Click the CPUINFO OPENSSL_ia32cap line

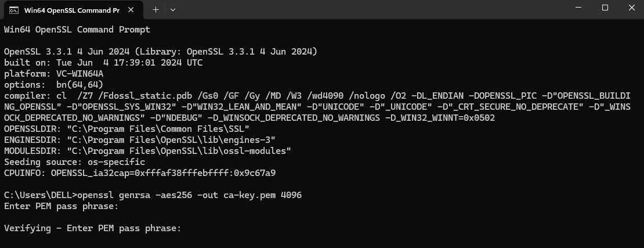(139, 173)
